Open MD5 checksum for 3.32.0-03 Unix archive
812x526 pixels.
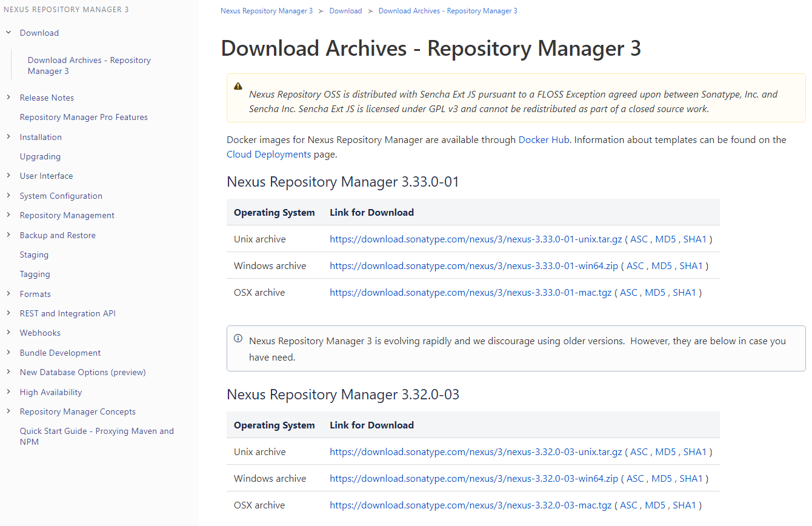click(x=665, y=451)
